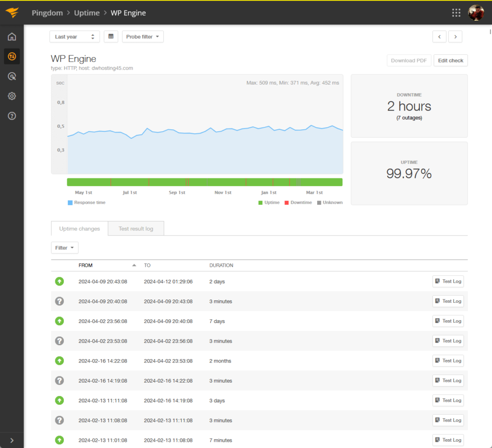The width and height of the screenshot is (492, 448).
Task: Click the Max Min Avg stats text
Action: point(293,83)
